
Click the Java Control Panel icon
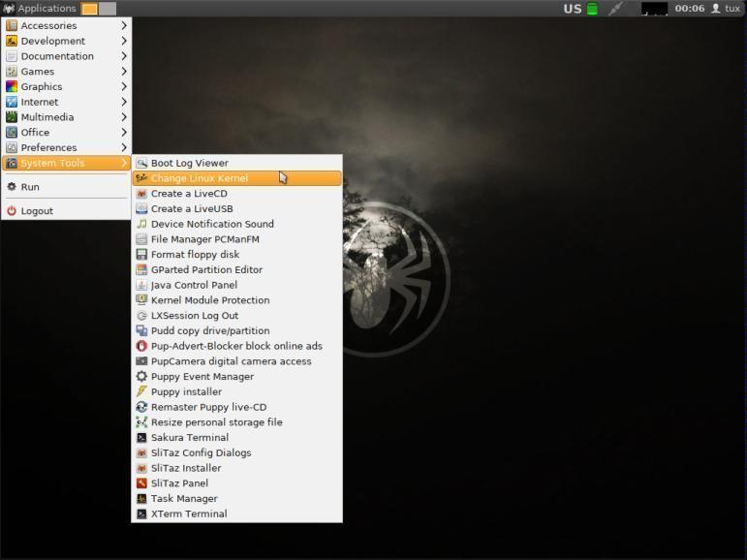[141, 285]
